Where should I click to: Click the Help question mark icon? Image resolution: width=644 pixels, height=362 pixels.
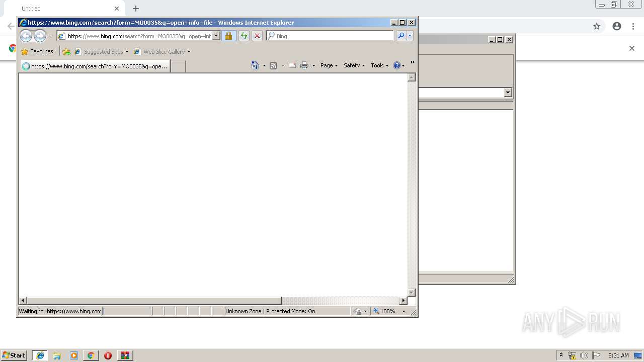[x=396, y=65]
